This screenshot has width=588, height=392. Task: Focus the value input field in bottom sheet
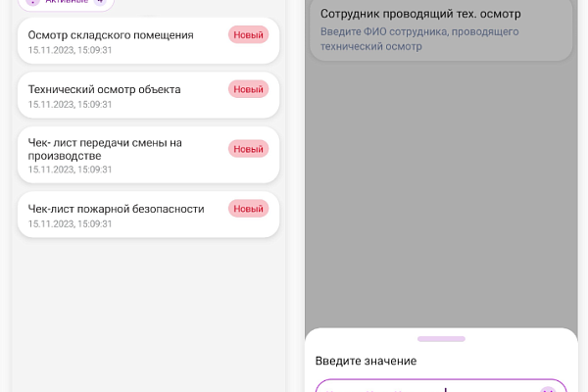441,386
